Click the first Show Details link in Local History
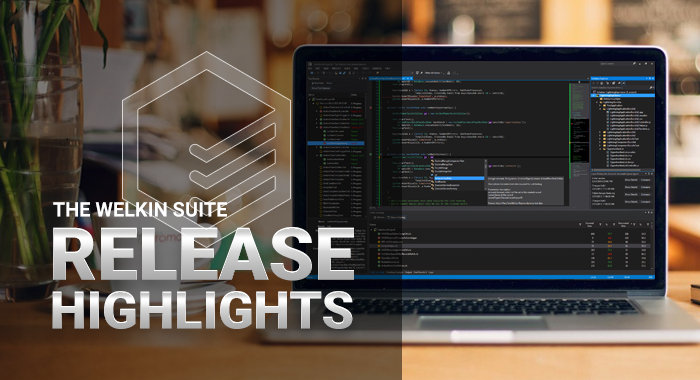Viewport: 700px width, 380px height. pyautogui.click(x=631, y=180)
